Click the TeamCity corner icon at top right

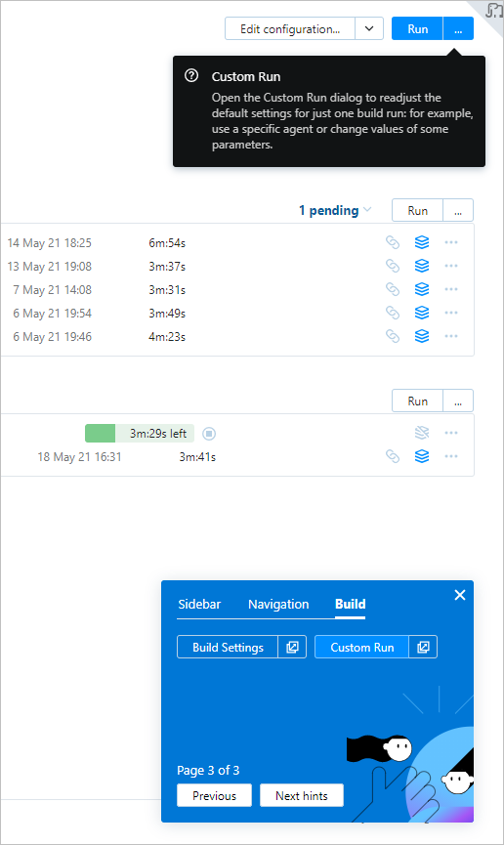pyautogui.click(x=493, y=10)
